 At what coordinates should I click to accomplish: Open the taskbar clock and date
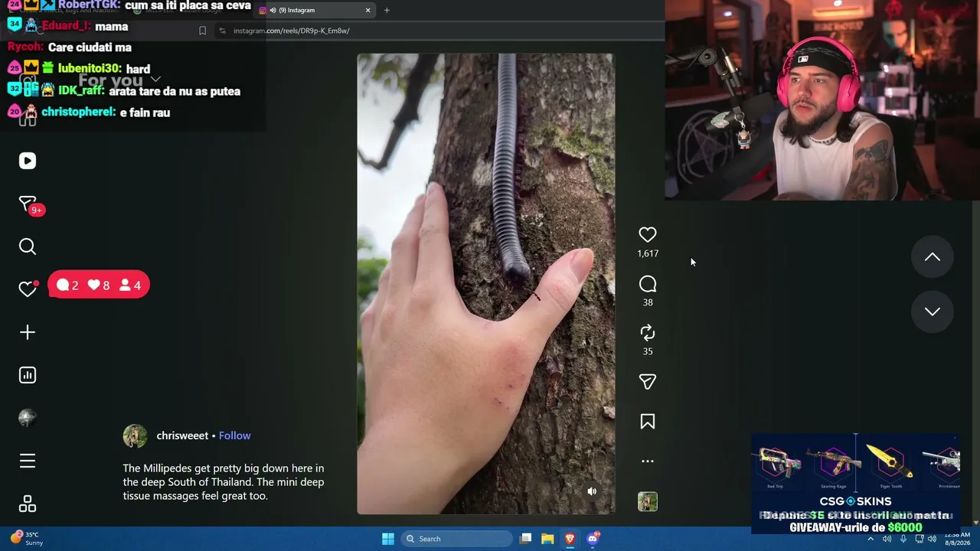[957, 539]
